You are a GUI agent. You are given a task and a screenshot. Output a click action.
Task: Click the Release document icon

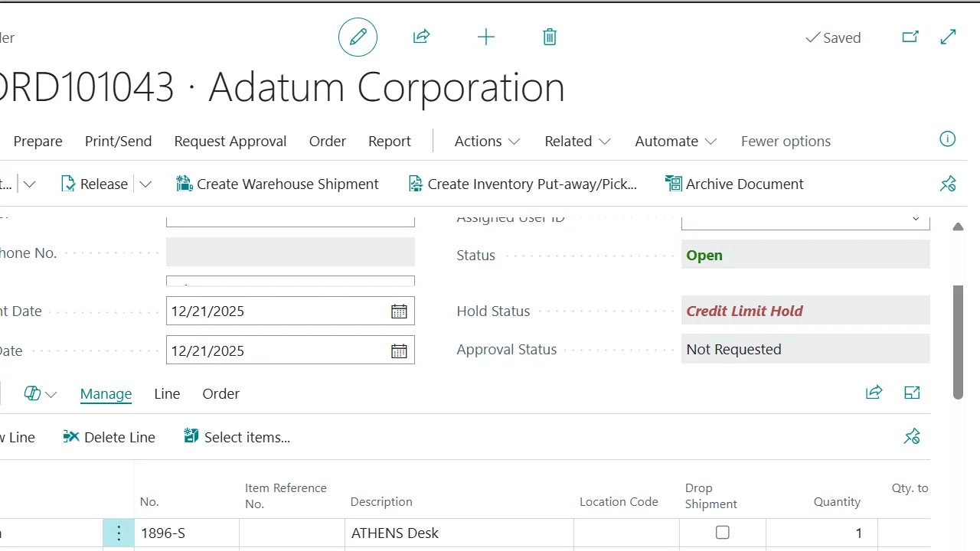pos(68,184)
